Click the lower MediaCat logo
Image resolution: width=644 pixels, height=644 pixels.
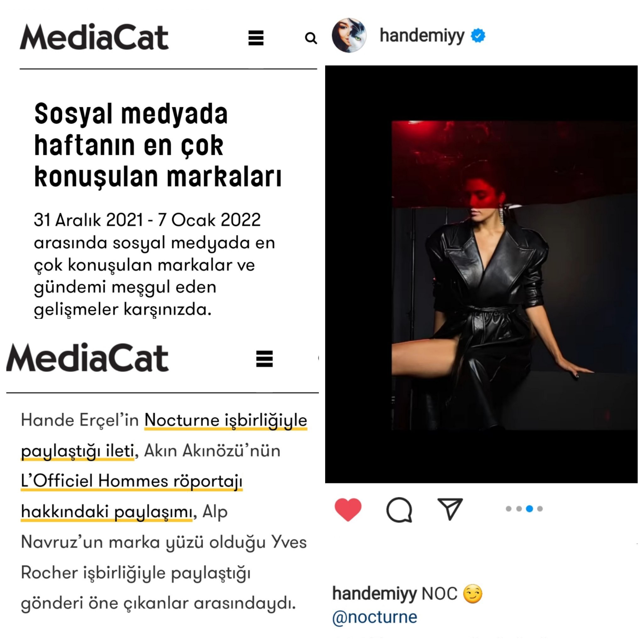(88, 358)
